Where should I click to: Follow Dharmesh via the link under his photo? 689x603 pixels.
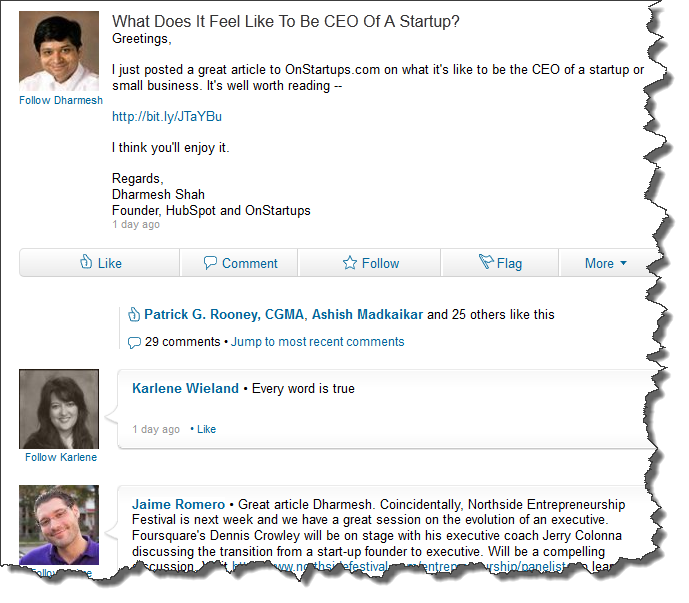click(x=61, y=100)
